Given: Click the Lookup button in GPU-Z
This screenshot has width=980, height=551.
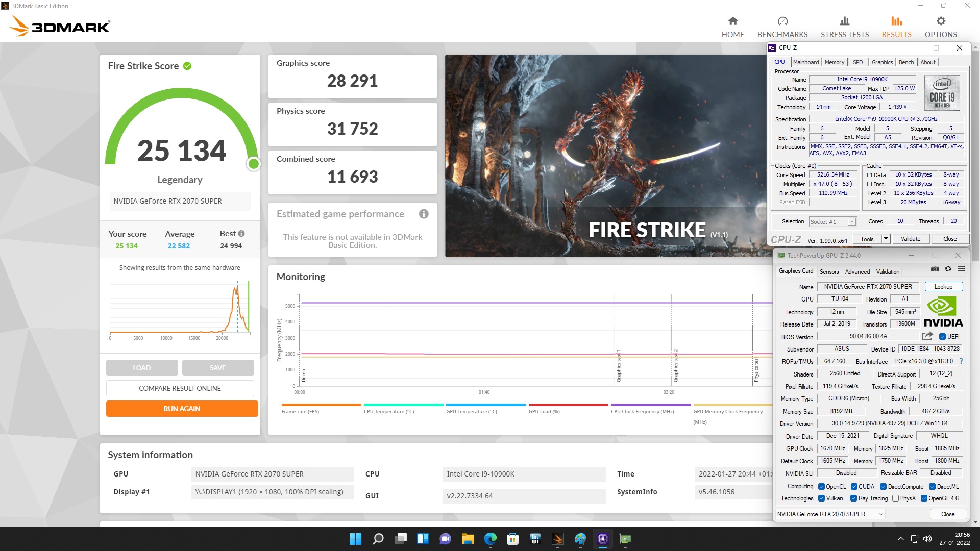Looking at the screenshot, I should pos(943,287).
